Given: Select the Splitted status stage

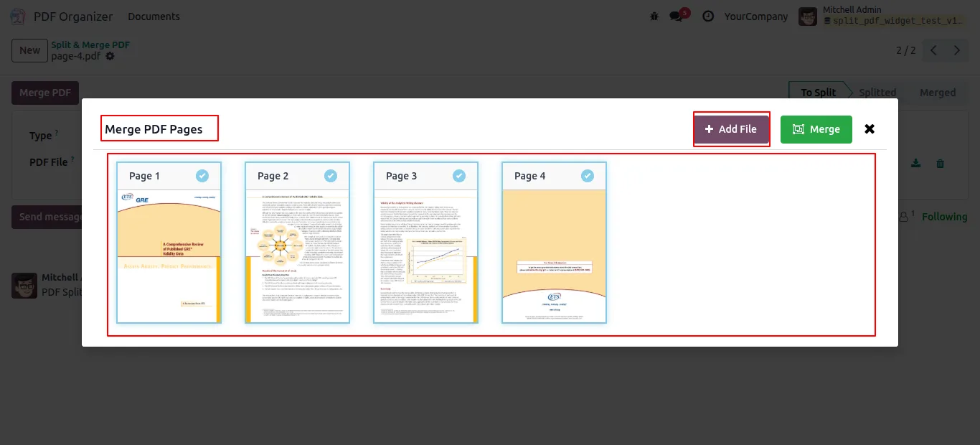Looking at the screenshot, I should pyautogui.click(x=877, y=93).
